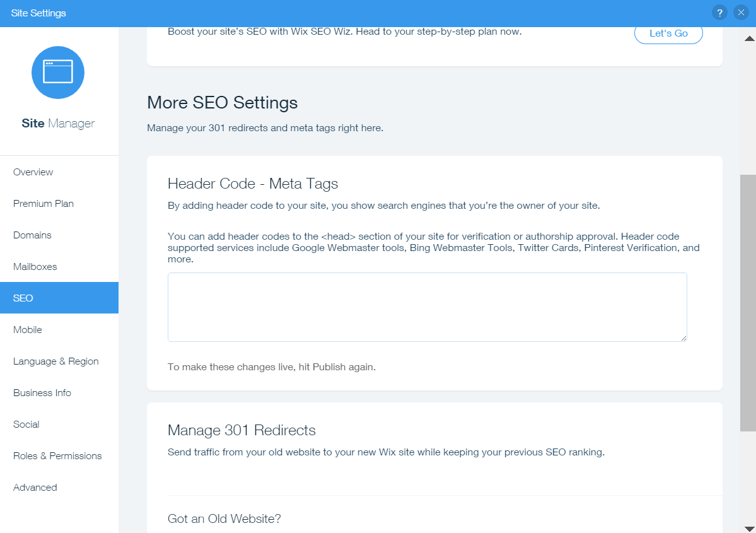Screen dimensions: 756x533
Task: Select the SEO sidebar item
Action: (59, 298)
